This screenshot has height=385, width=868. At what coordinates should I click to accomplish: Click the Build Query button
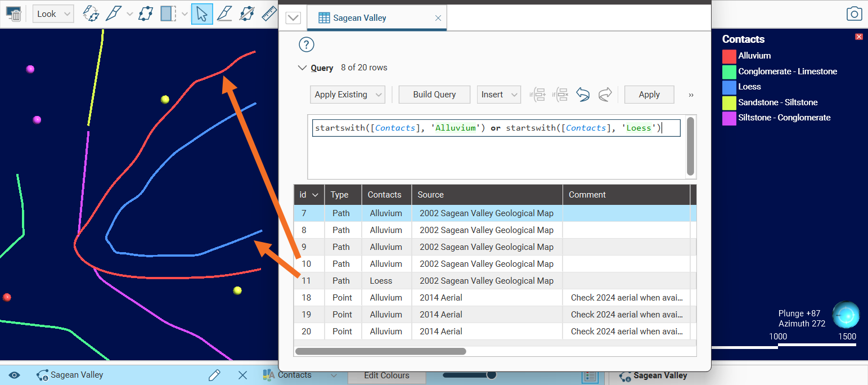coord(434,95)
